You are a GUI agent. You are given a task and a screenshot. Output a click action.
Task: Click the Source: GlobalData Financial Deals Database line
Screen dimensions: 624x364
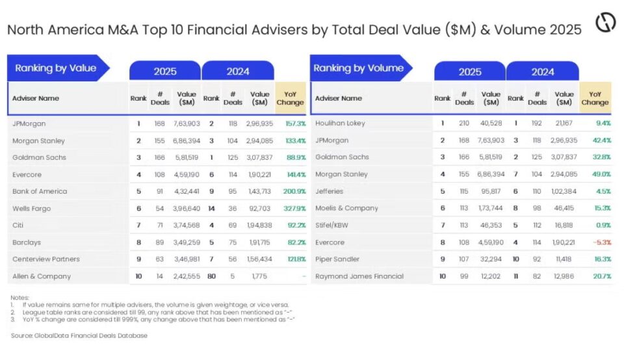pos(79,336)
